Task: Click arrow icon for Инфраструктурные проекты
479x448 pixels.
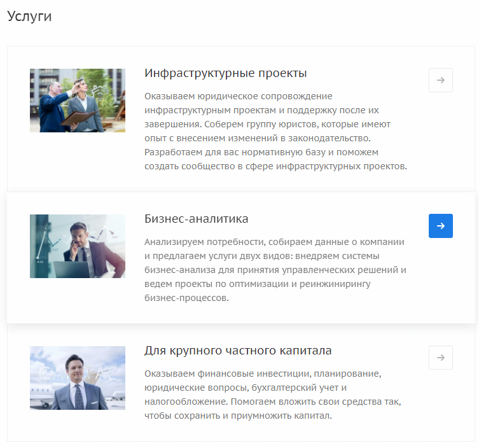Action: (x=440, y=80)
